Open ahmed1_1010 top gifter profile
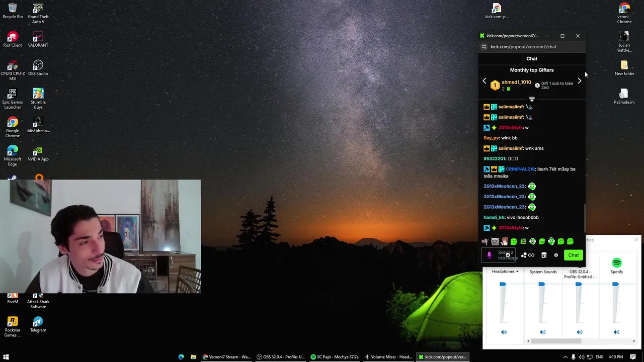The height and width of the screenshot is (362, 644). coord(516,82)
